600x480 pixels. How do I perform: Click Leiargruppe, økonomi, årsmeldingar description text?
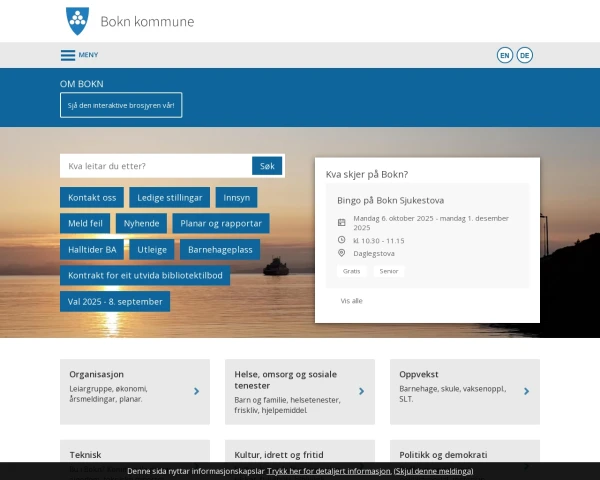point(108,393)
